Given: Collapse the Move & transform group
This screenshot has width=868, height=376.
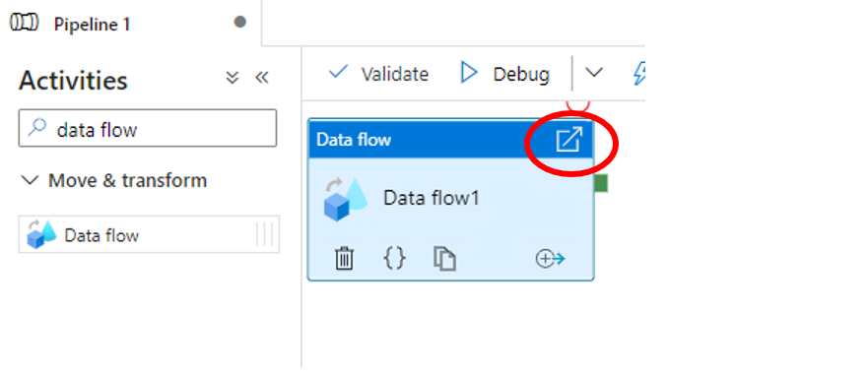Looking at the screenshot, I should (x=30, y=180).
